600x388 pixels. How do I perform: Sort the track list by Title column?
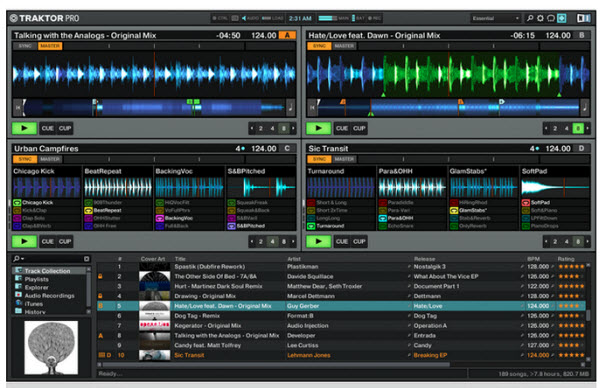coord(180,259)
